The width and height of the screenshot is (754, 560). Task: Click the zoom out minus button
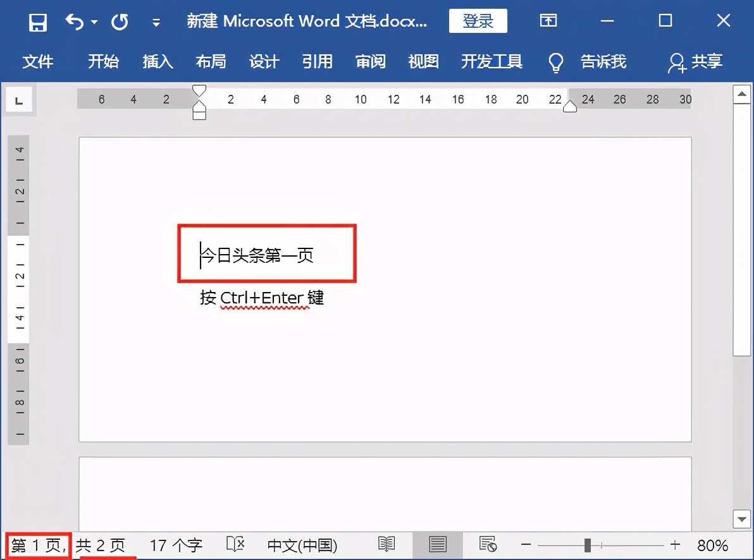[x=526, y=545]
